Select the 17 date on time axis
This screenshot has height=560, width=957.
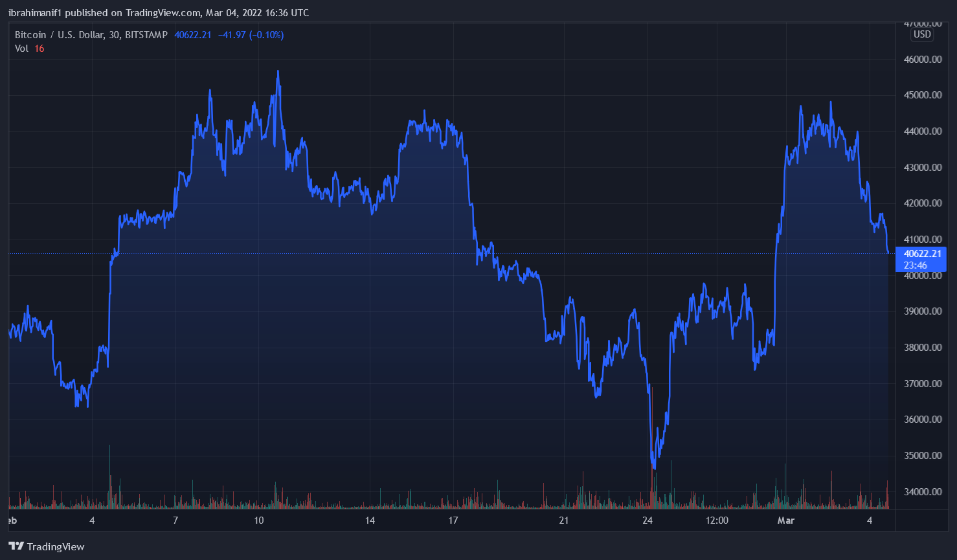[x=453, y=521]
